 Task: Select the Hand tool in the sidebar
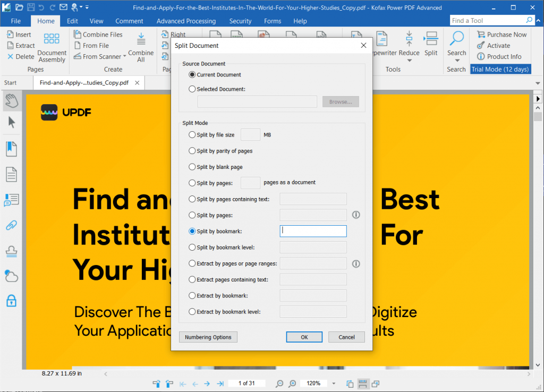[11, 99]
